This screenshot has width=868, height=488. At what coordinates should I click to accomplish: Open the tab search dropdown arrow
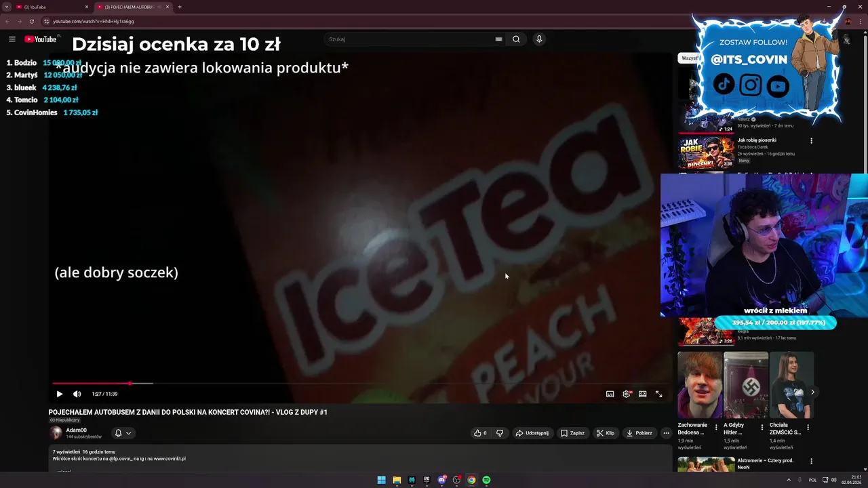pos(6,7)
